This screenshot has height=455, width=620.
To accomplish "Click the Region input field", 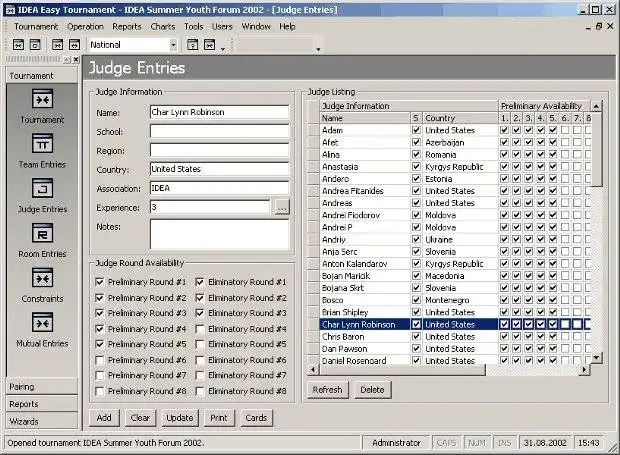I will click(x=219, y=150).
